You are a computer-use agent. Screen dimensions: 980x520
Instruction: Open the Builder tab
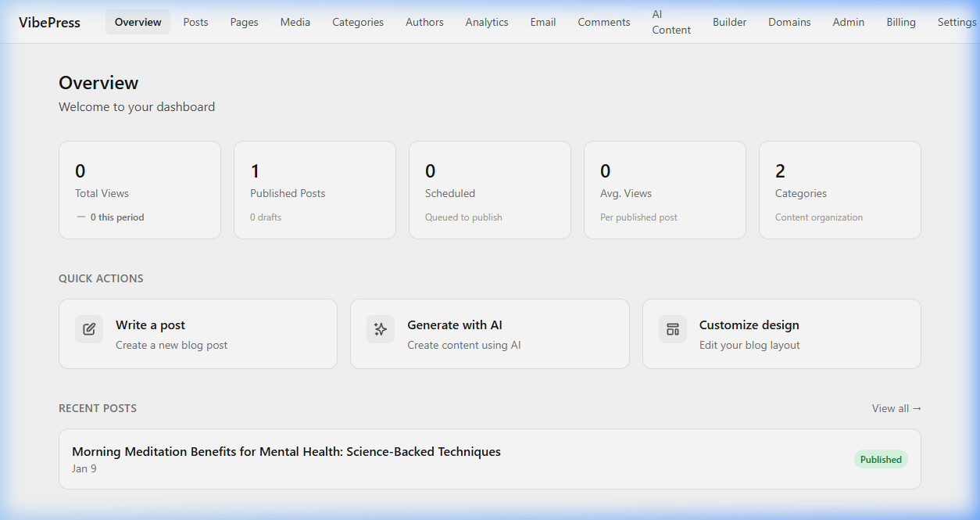(729, 22)
